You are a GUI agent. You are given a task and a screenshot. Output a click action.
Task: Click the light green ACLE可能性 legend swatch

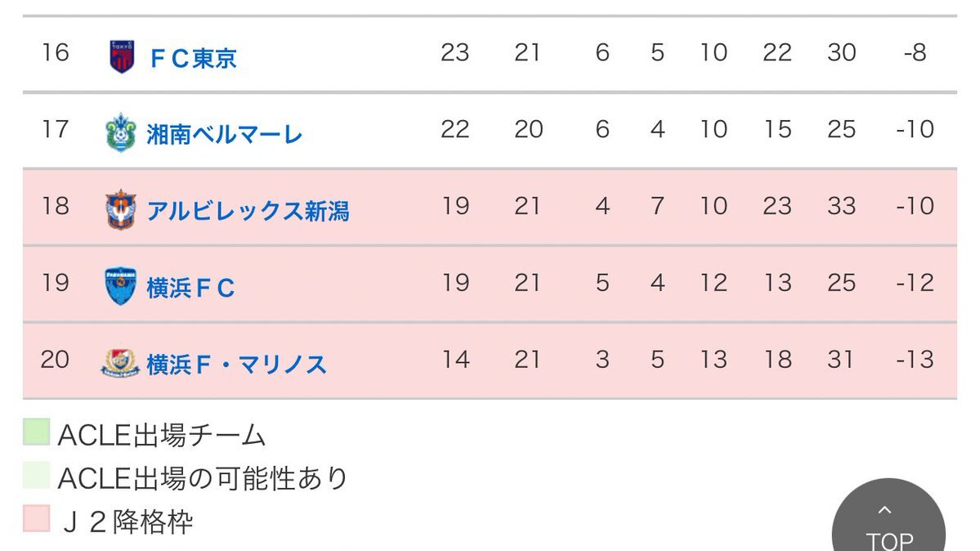coord(36,475)
